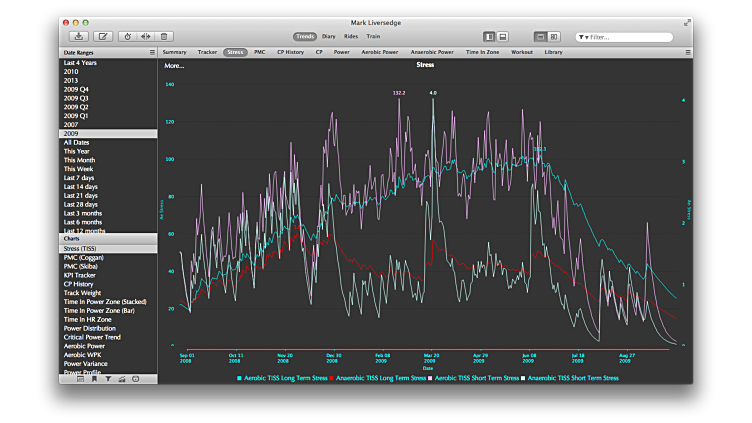Click the chart icon at sidebar bottom
This screenshot has height=423, width=752.
pos(122,379)
